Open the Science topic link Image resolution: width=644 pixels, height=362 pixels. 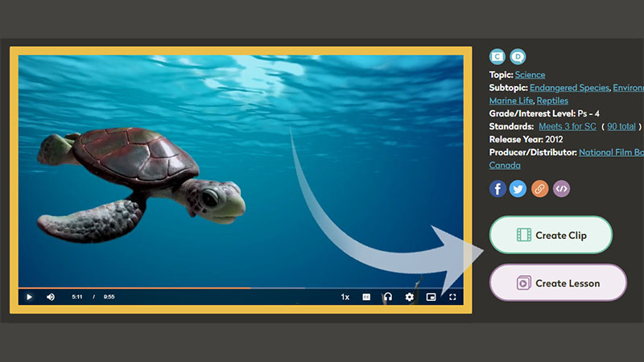point(530,75)
